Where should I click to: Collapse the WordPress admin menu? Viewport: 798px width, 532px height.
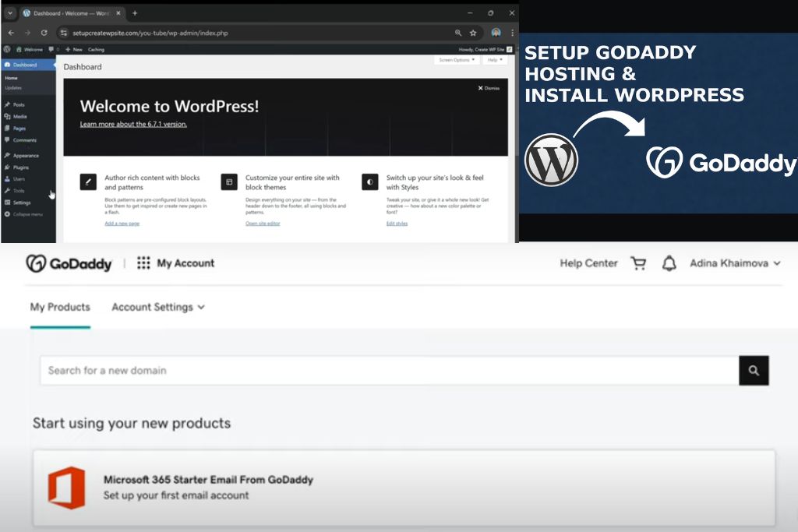(27, 213)
